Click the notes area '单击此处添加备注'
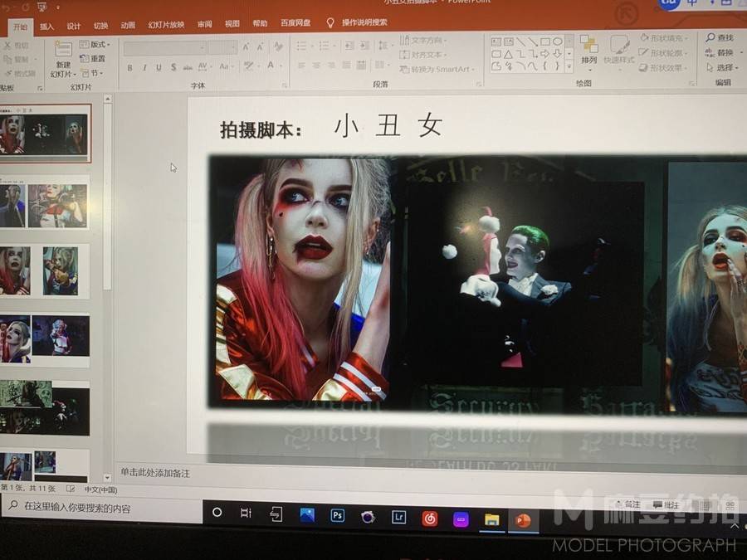This screenshot has height=560, width=747. pyautogui.click(x=155, y=473)
